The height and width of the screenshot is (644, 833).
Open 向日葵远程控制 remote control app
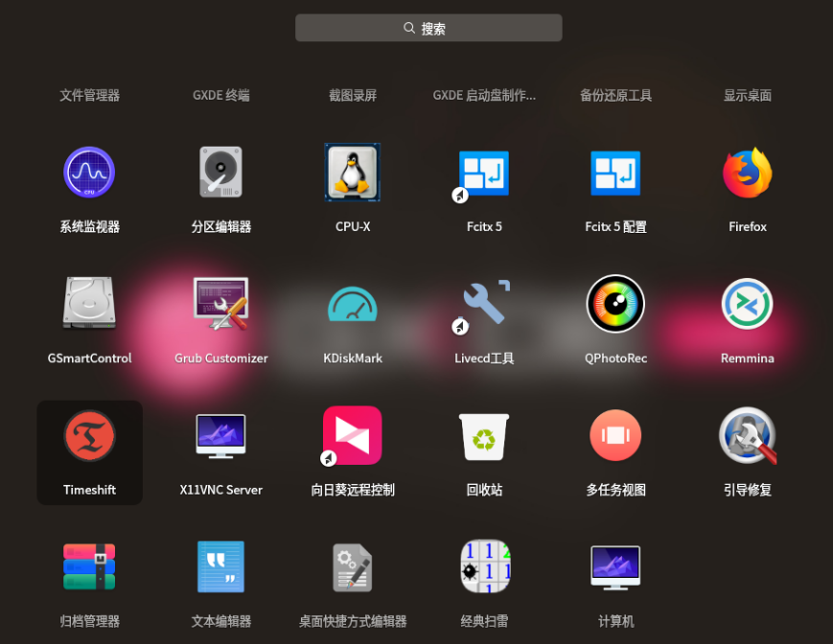[x=353, y=435]
